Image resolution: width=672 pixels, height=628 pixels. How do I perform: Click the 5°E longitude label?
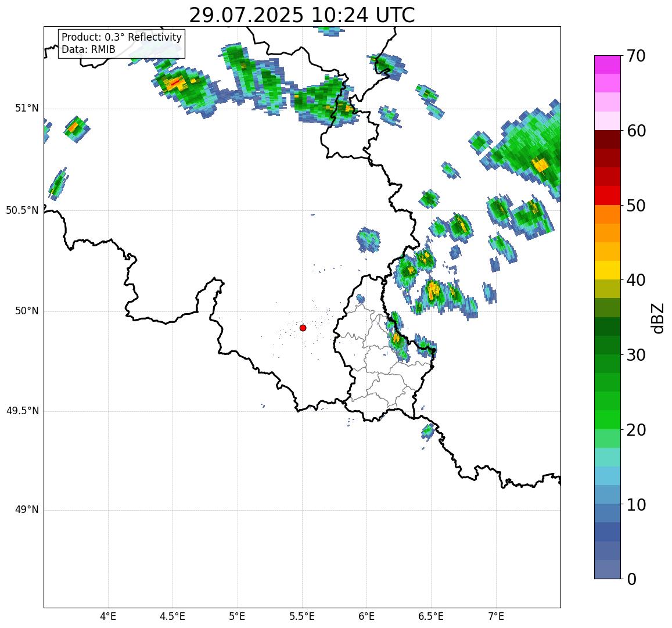(x=237, y=616)
